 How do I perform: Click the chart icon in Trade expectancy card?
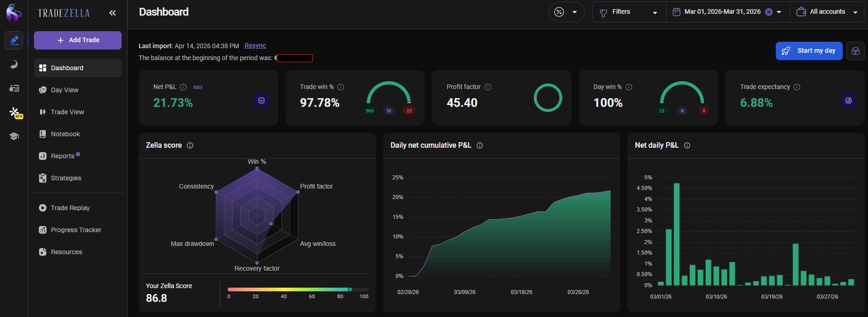click(848, 100)
